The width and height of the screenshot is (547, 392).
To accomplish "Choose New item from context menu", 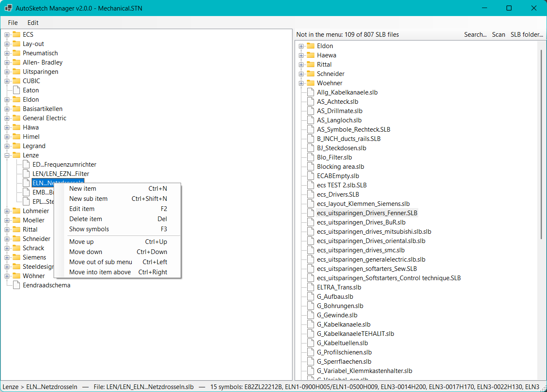I will coord(118,189).
